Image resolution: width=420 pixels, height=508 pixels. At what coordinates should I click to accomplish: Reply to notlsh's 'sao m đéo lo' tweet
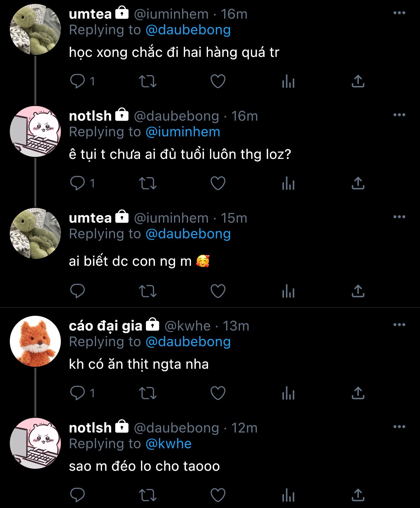[x=78, y=495]
